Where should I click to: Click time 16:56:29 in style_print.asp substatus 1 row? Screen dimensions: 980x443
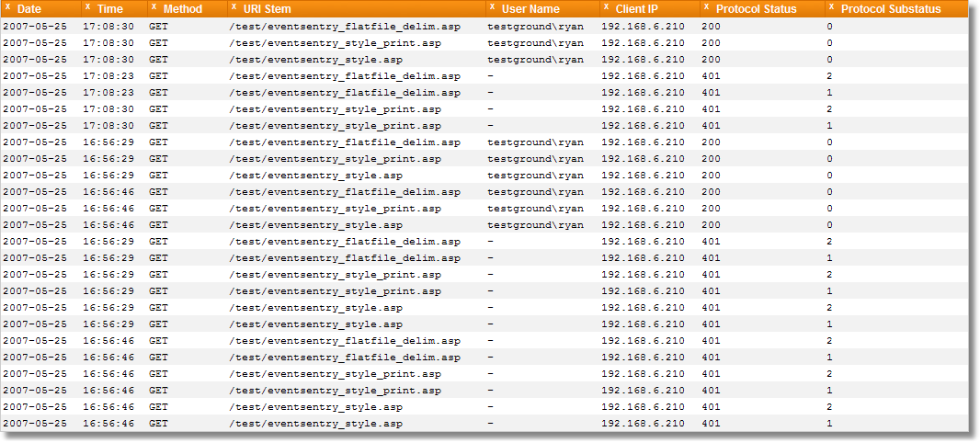pyautogui.click(x=108, y=291)
